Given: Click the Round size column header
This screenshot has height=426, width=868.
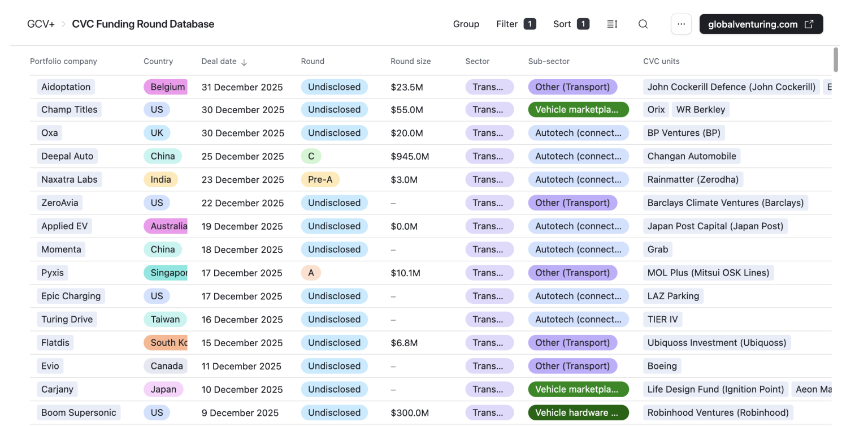Looking at the screenshot, I should click(x=410, y=61).
